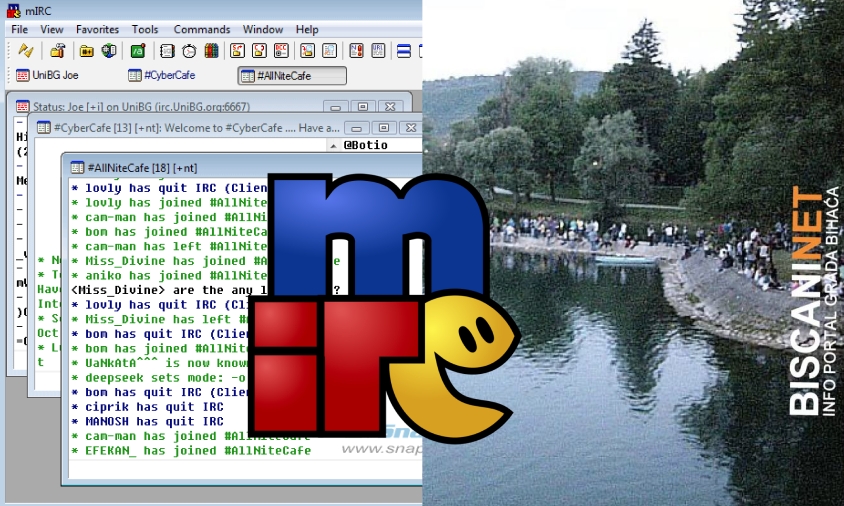
Task: Minimize the #CyberCafe window
Action: tap(356, 128)
